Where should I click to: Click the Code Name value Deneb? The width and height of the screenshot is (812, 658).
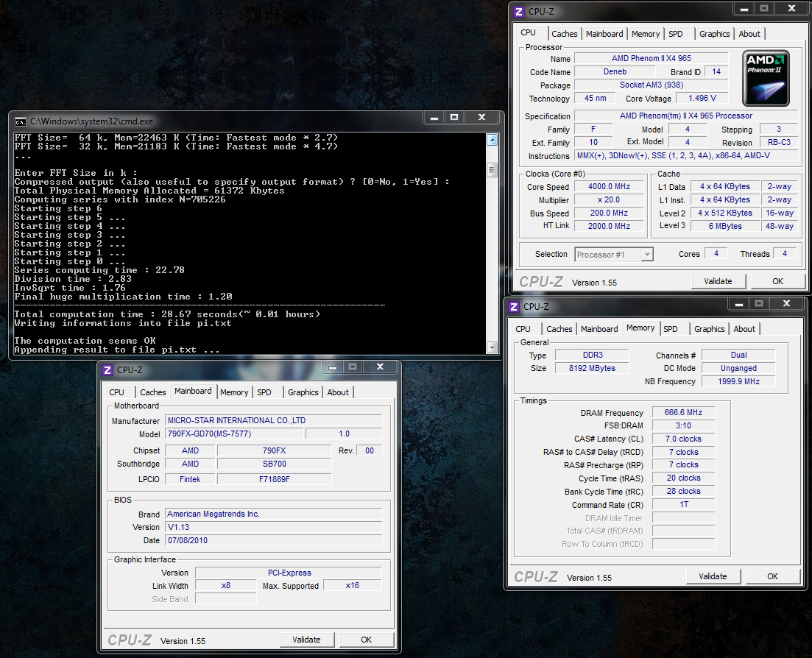coord(615,72)
